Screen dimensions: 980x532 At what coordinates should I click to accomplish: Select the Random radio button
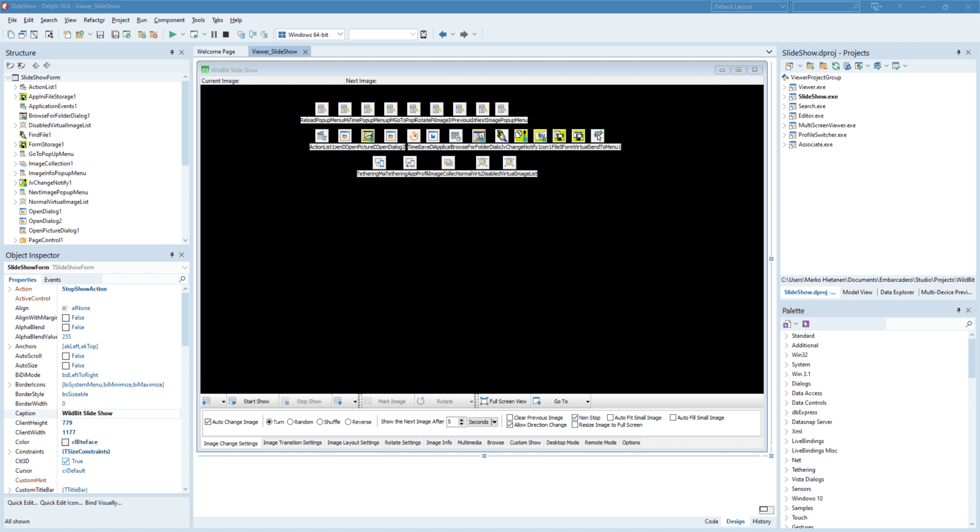pyautogui.click(x=290, y=422)
